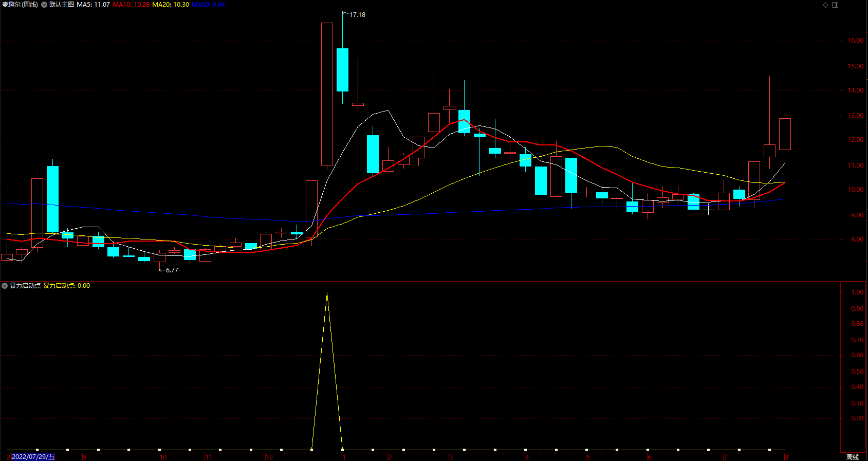
Task: Click the yellow indicator spike peak at 1.00
Action: pyautogui.click(x=327, y=293)
